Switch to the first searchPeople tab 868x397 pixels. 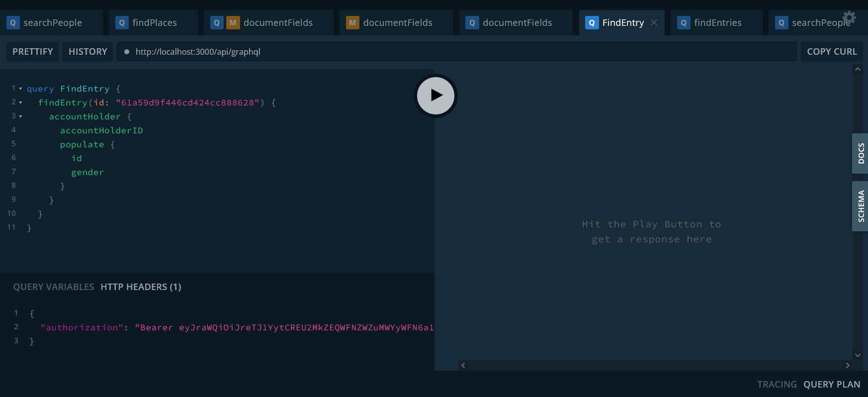pyautogui.click(x=51, y=22)
